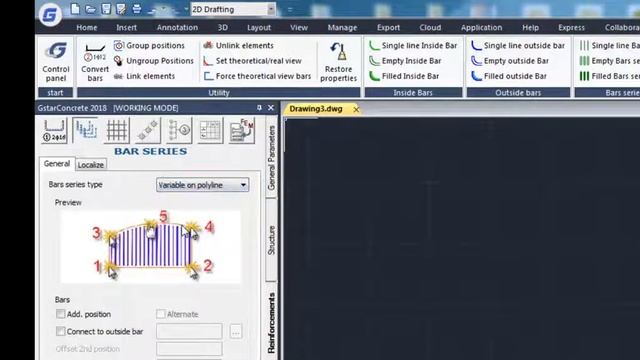Click Link elements tool
The width and height of the screenshot is (640, 360).
(x=144, y=76)
